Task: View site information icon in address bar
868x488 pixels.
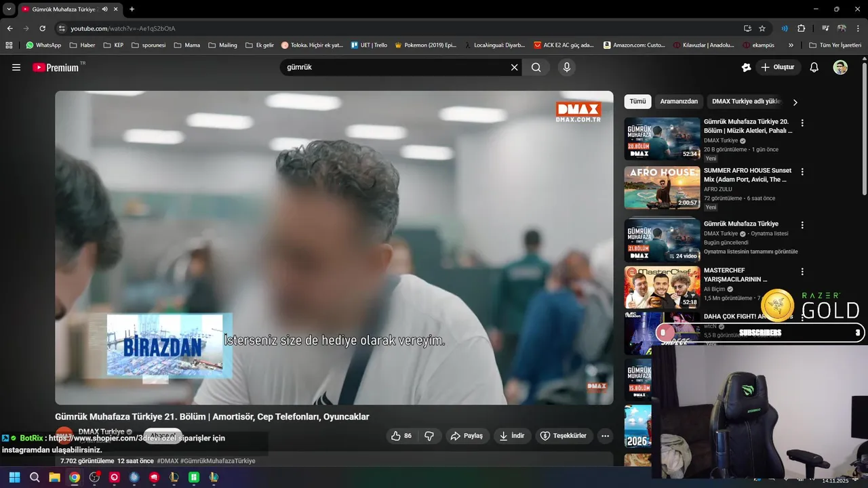Action: (62, 28)
